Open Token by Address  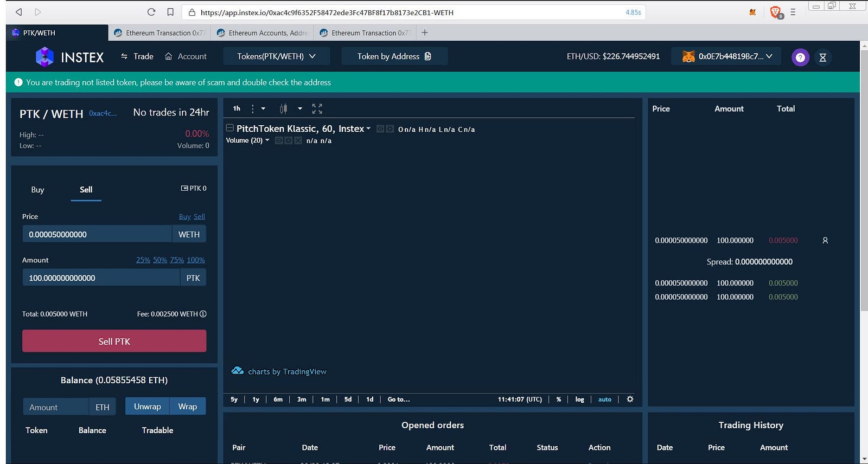pos(394,56)
